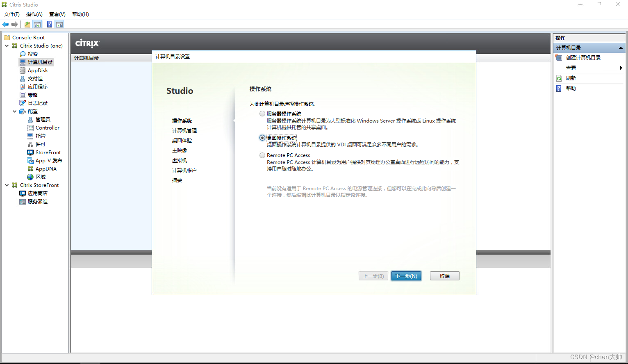The image size is (628, 364).
Task: Click the 搜索 magnifier icon in tree
Action: point(23,54)
